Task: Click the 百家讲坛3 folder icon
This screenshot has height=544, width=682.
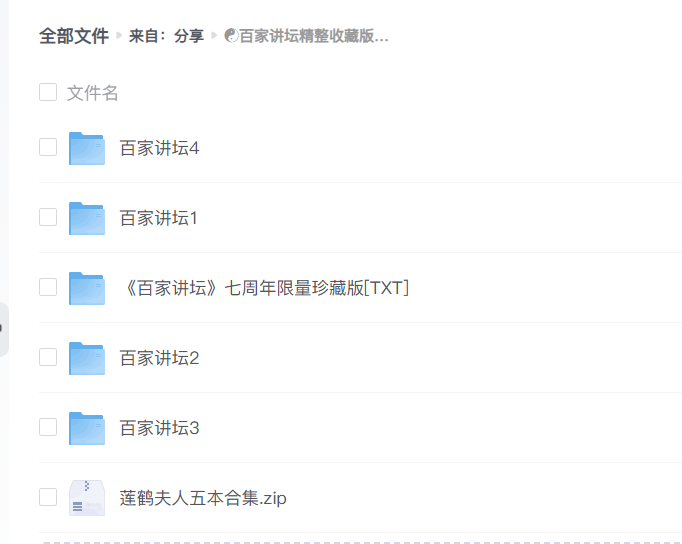Action: click(87, 428)
